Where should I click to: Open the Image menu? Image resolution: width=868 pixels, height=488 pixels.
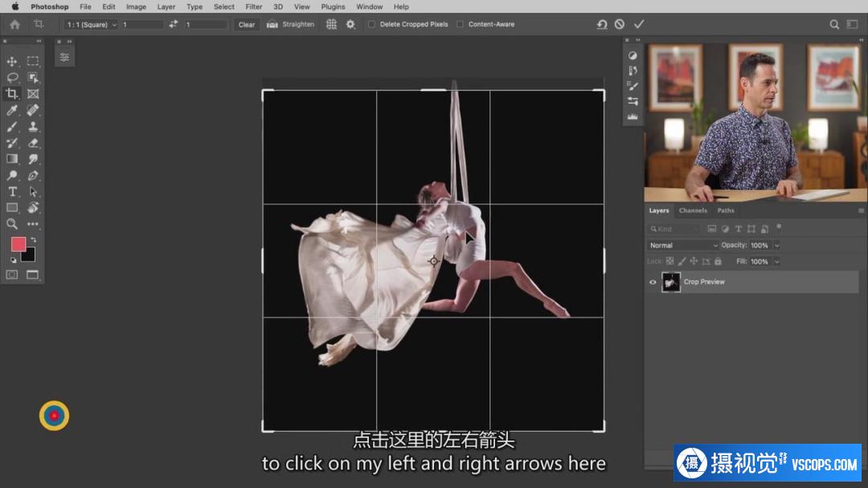tap(136, 6)
